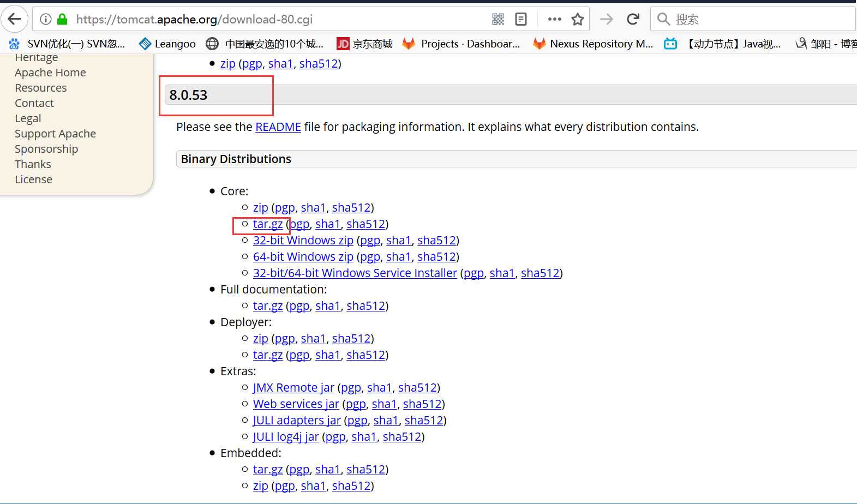Image resolution: width=857 pixels, height=504 pixels.
Task: Download the Deployer tar.gz
Action: click(x=268, y=355)
